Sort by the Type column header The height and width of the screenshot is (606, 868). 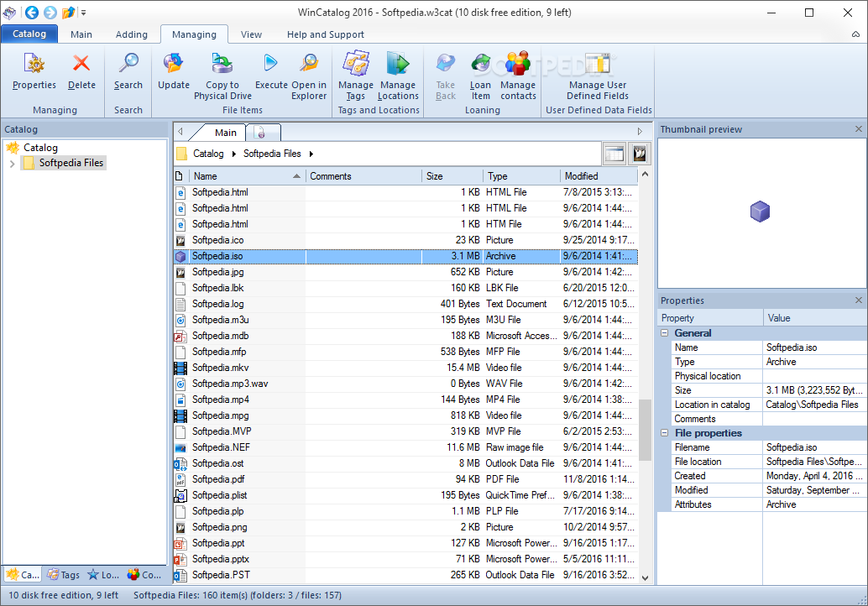click(521, 176)
